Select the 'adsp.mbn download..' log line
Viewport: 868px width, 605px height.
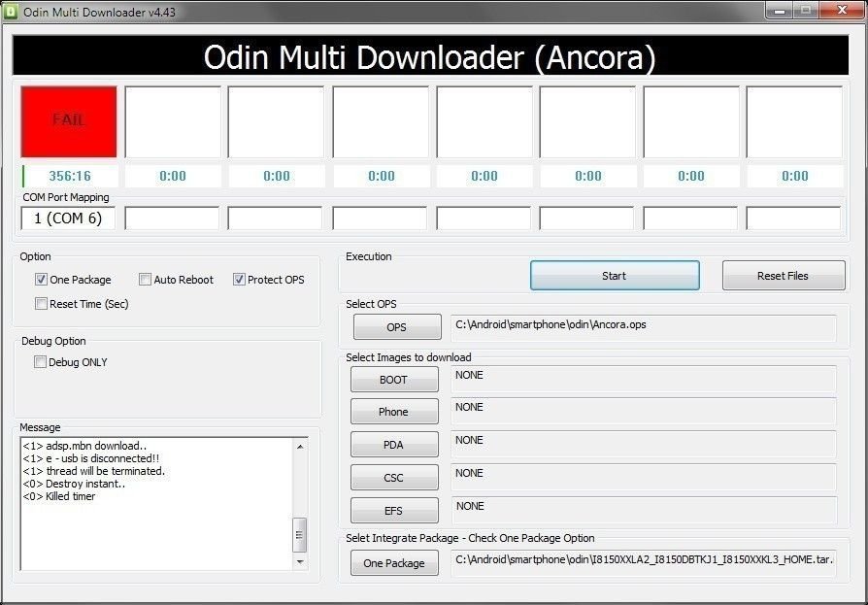(84, 446)
